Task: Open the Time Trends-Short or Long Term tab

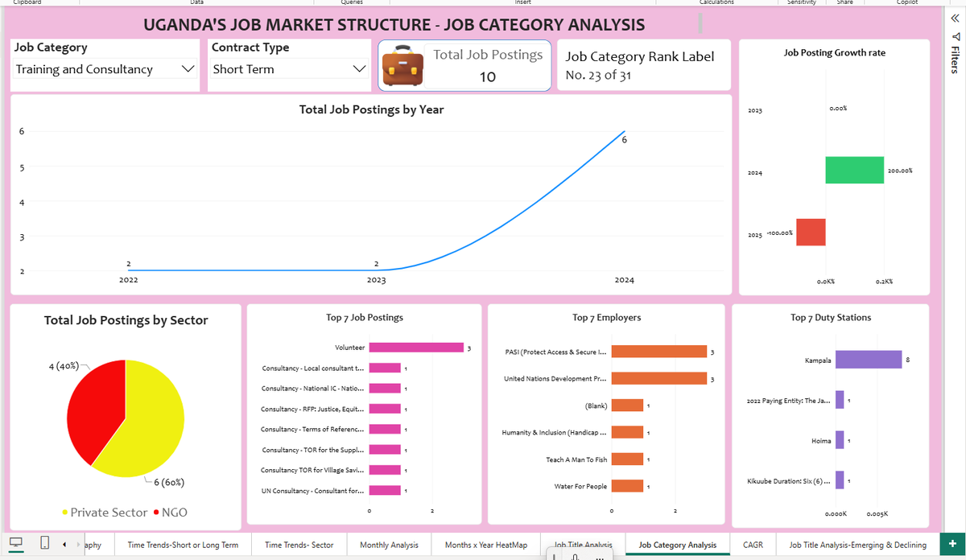Action: coord(183,545)
